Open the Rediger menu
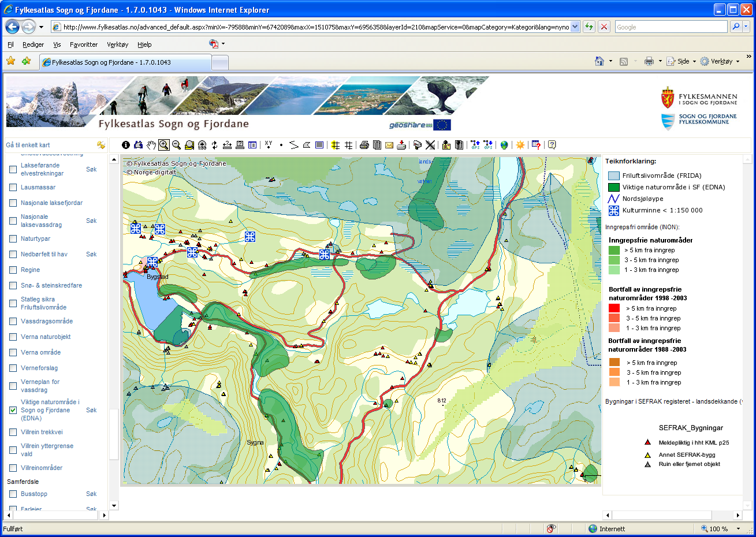 point(33,44)
